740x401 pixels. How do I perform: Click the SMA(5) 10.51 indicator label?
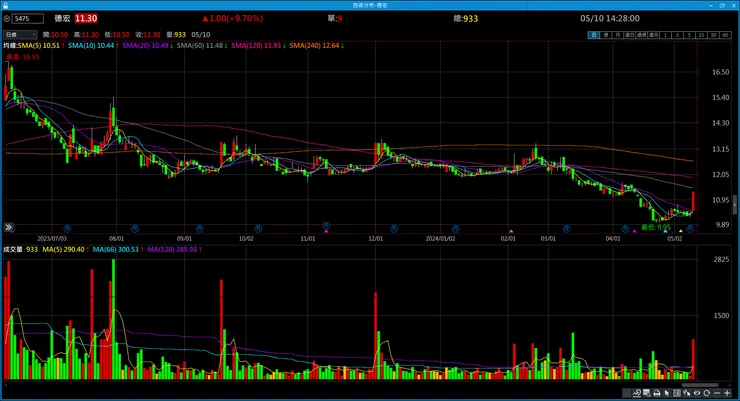tap(39, 46)
